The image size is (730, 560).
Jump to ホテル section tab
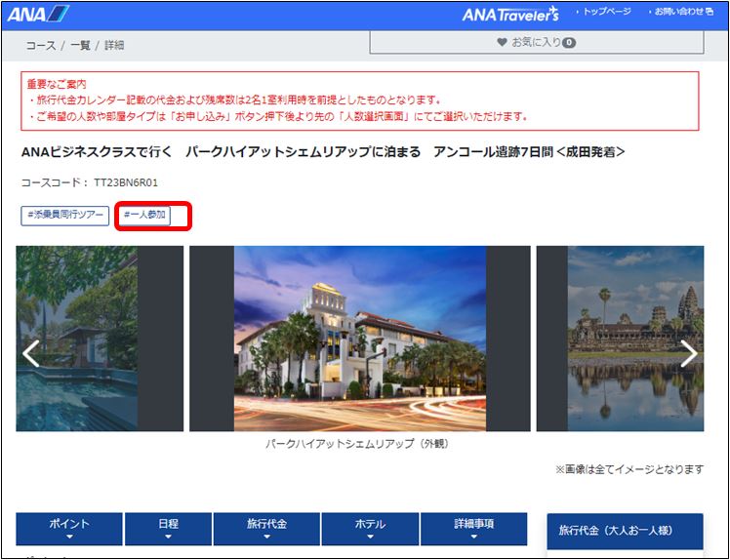pyautogui.click(x=370, y=529)
